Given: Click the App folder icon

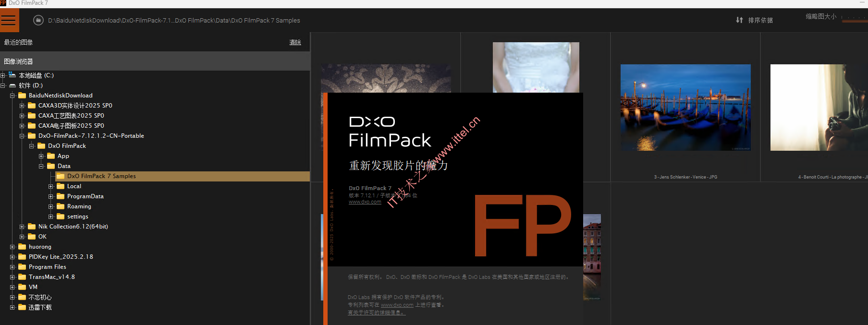Looking at the screenshot, I should tap(51, 156).
